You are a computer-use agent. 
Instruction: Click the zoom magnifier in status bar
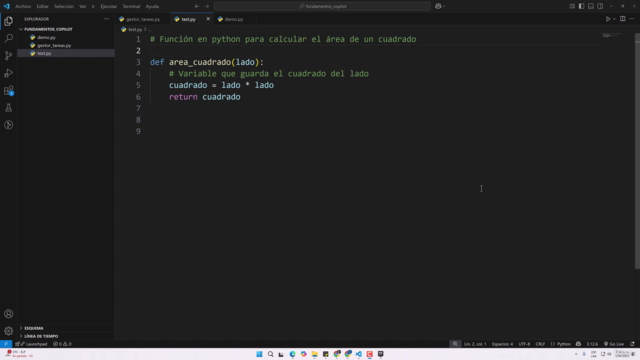click(455, 344)
